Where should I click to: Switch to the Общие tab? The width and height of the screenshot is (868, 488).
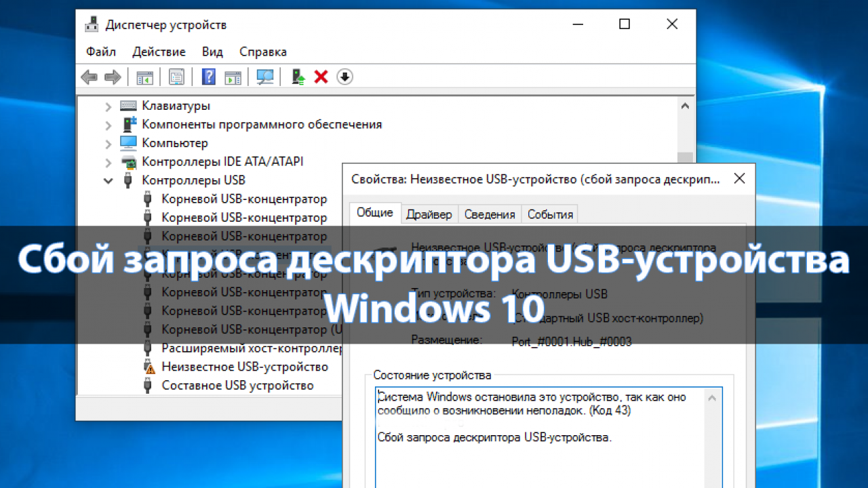coord(375,213)
